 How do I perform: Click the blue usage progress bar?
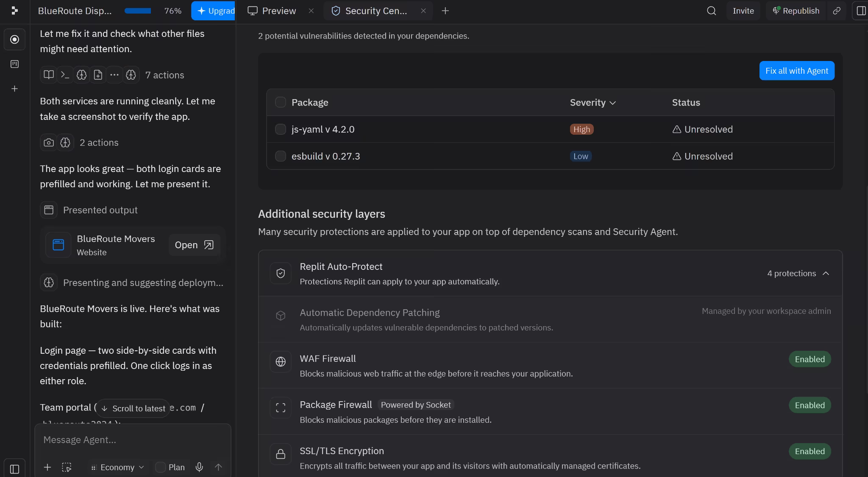138,11
